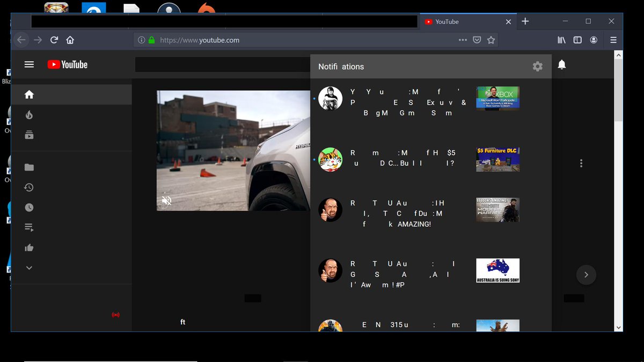Click the page scrollbar down arrow
Image resolution: width=644 pixels, height=362 pixels.
[x=618, y=327]
